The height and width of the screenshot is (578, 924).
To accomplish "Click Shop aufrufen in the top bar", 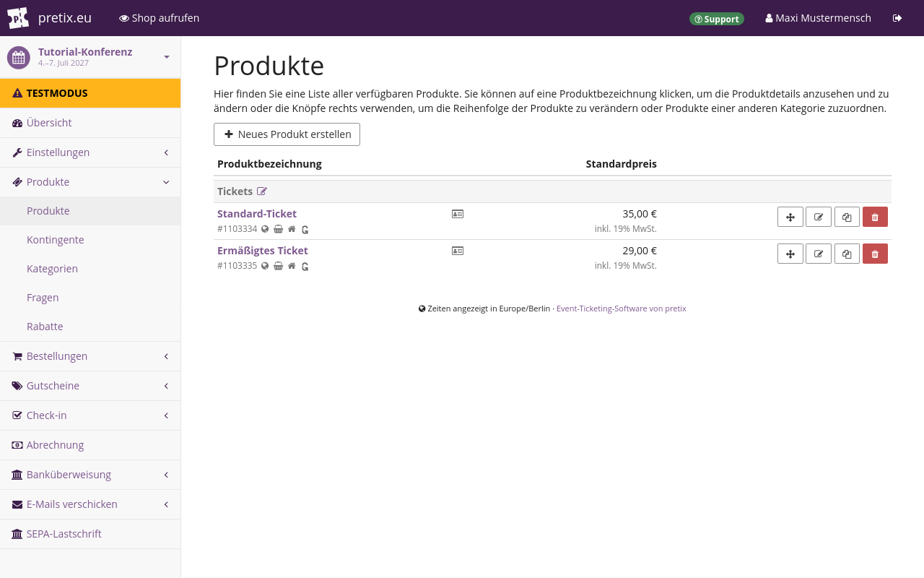I will click(160, 18).
